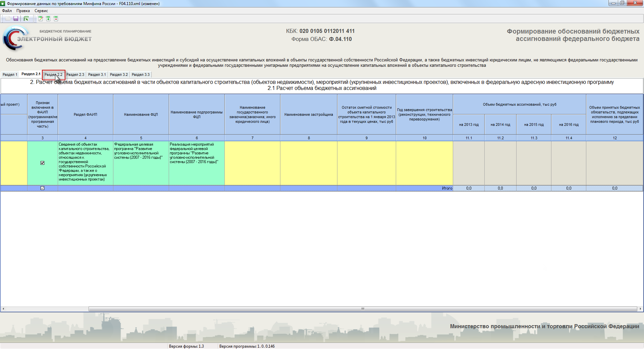Click the Электронный бюджет logo
The height and width of the screenshot is (349, 644).
[x=47, y=38]
